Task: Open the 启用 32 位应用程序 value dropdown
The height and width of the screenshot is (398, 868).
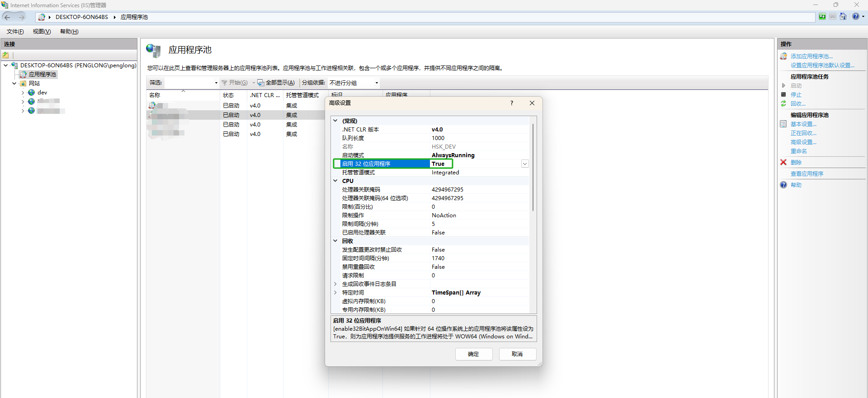Action: pos(525,164)
